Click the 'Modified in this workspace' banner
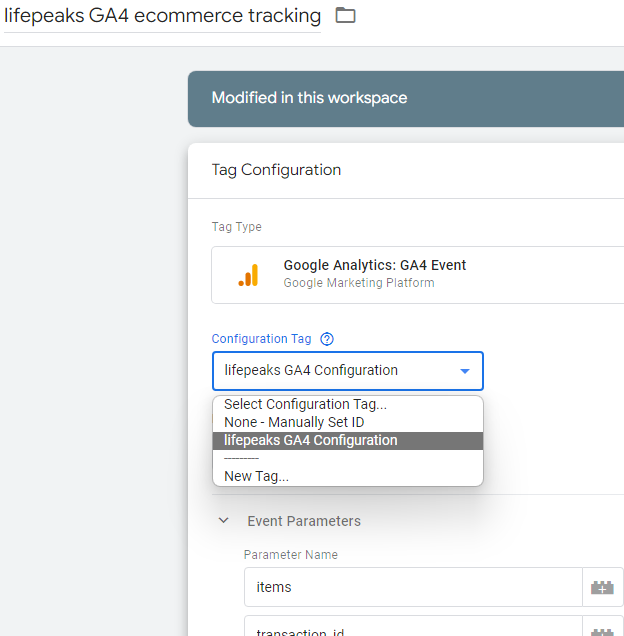This screenshot has height=636, width=624. pos(309,98)
